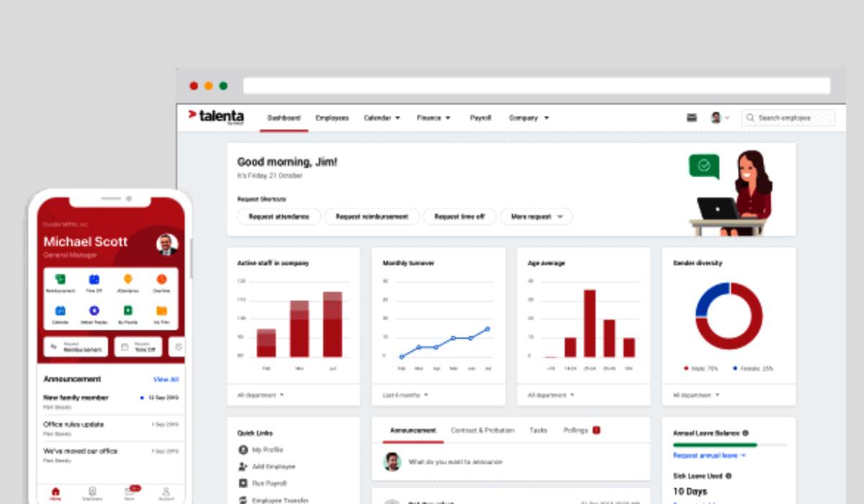864x504 pixels.
Task: Open Office rules update announcement on phone
Action: [x=111, y=428]
